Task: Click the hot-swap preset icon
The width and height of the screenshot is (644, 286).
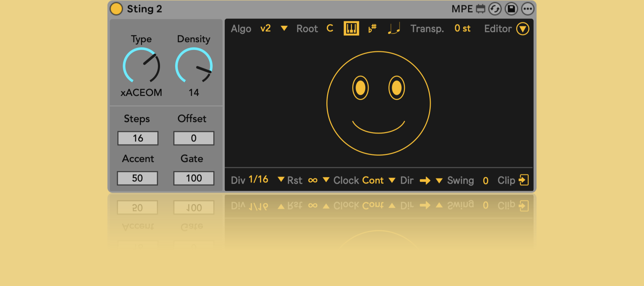Action: 495,9
